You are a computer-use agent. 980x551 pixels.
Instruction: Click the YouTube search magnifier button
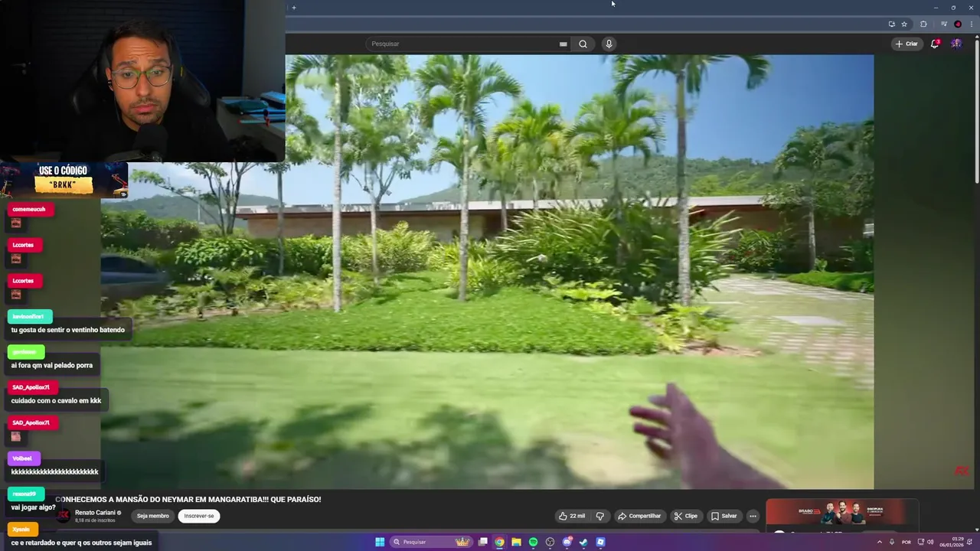[583, 44]
